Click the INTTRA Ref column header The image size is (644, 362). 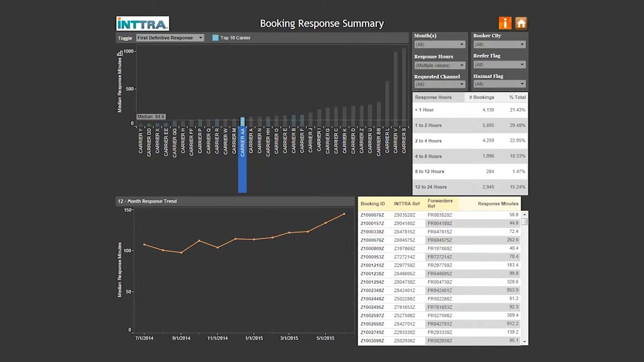407,204
